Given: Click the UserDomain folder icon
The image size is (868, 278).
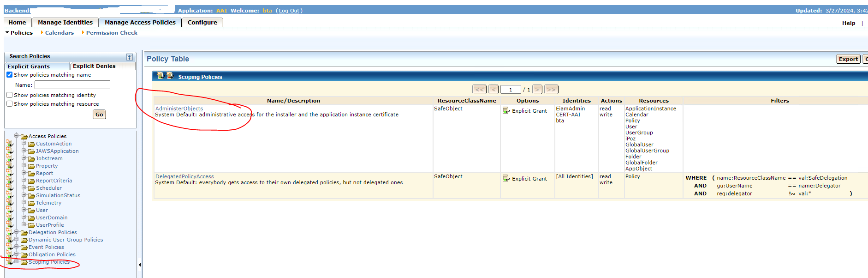Looking at the screenshot, I should pyautogui.click(x=32, y=218).
